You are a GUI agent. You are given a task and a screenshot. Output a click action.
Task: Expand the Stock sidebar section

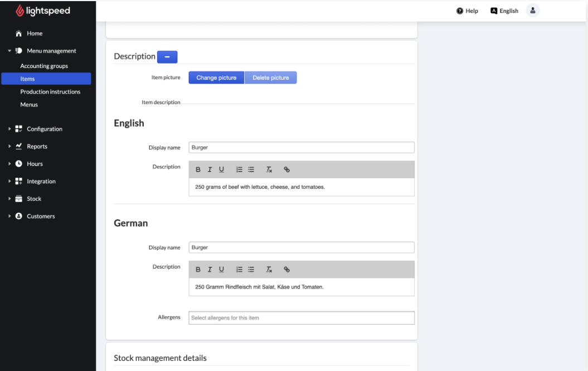33,199
